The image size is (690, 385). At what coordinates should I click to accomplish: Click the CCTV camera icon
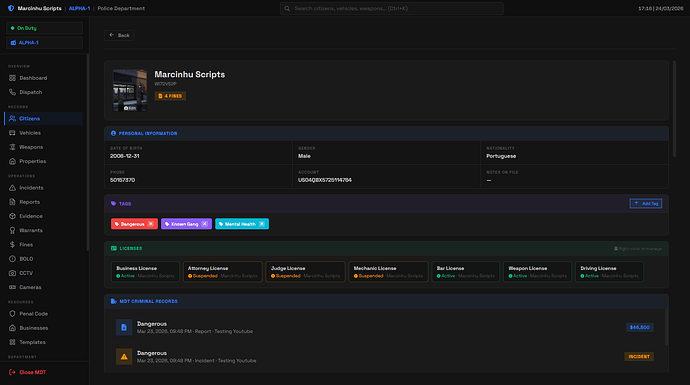point(12,273)
